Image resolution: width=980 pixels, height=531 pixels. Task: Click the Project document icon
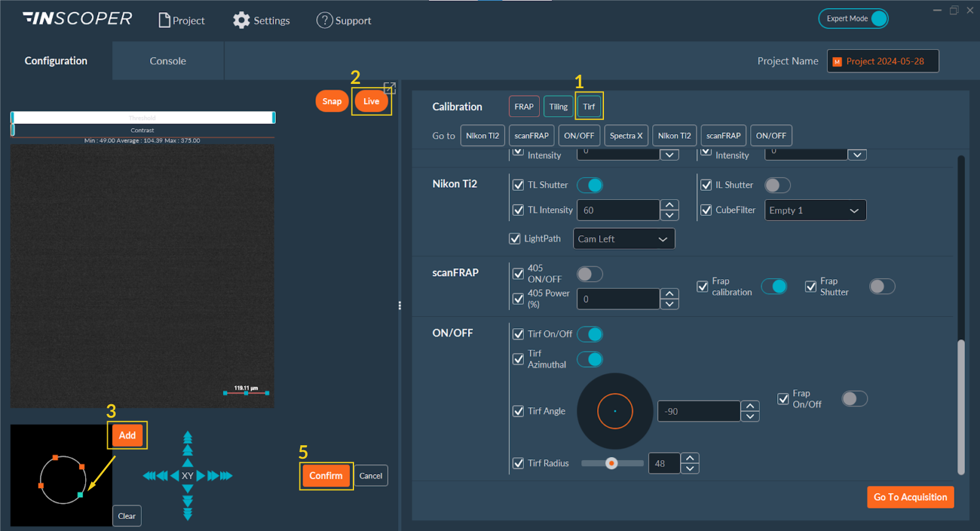164,20
